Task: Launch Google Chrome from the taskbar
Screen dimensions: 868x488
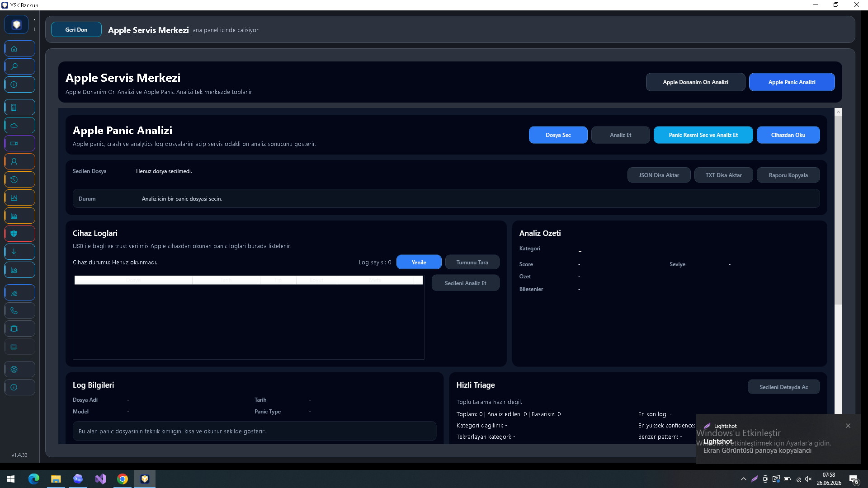Action: click(123, 479)
